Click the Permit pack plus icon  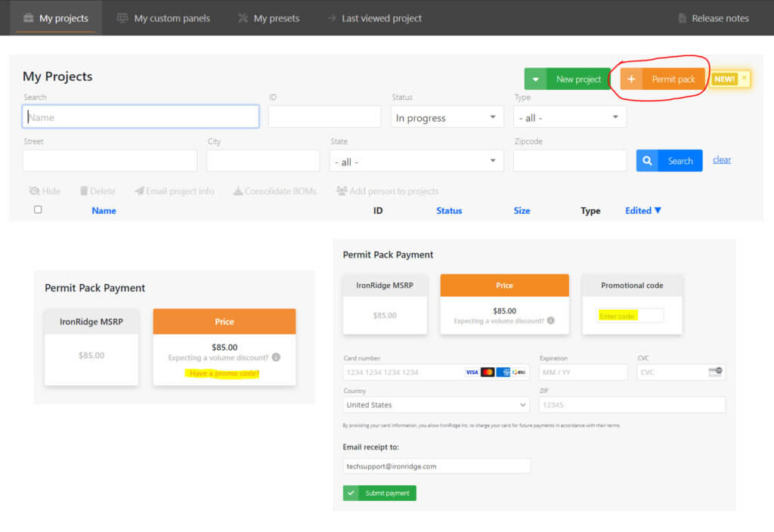pos(632,79)
